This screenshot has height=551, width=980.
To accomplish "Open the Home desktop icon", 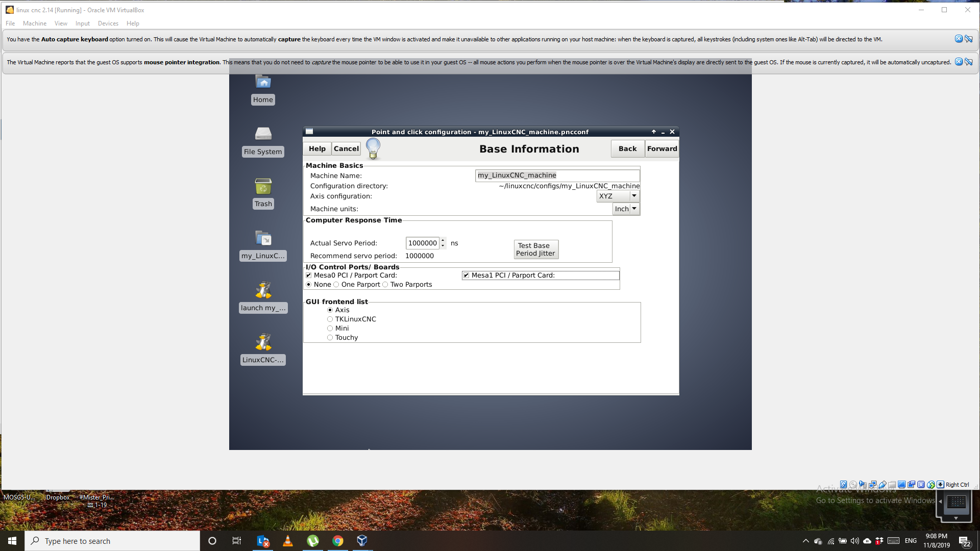I will pyautogui.click(x=263, y=90).
